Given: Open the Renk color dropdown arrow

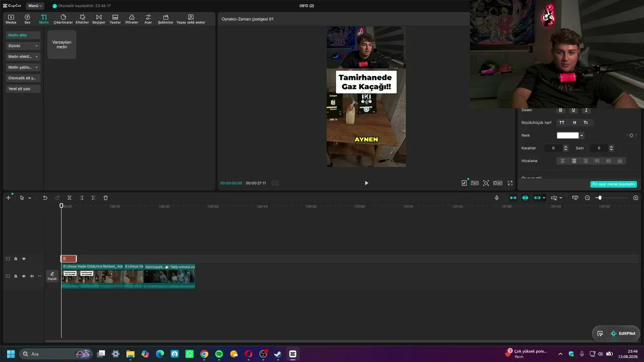Looking at the screenshot, I should [582, 135].
